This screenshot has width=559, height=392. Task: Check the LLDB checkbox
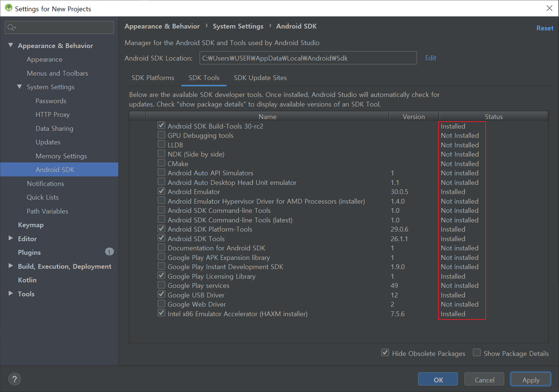pos(162,144)
